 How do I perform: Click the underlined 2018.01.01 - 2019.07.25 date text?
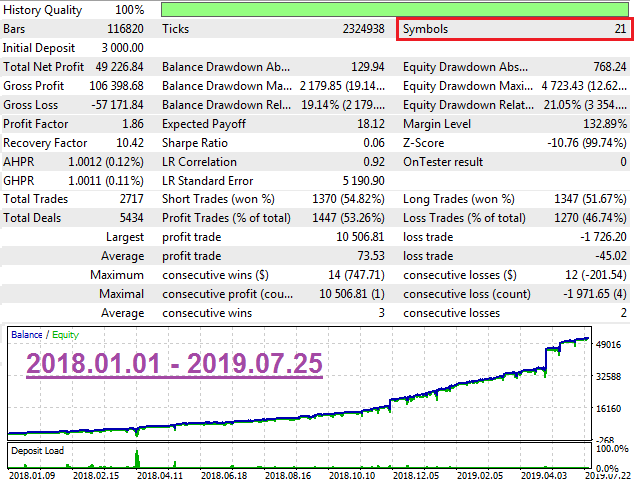(x=174, y=361)
